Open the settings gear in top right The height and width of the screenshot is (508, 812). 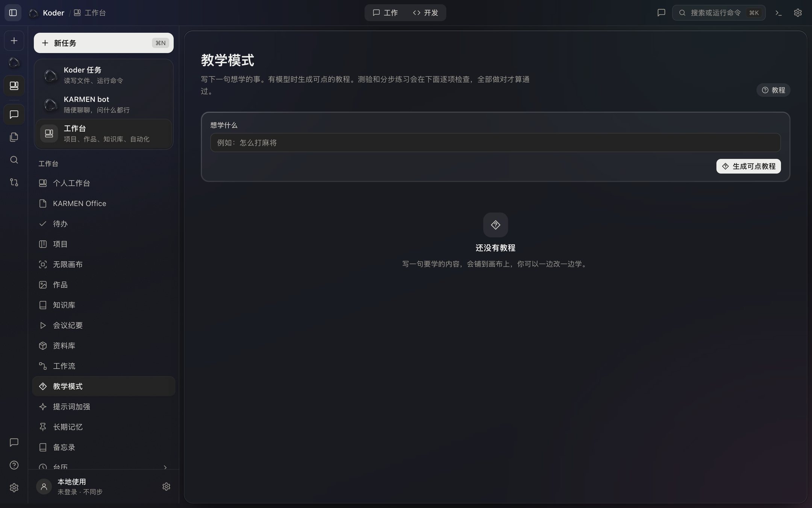tap(798, 13)
